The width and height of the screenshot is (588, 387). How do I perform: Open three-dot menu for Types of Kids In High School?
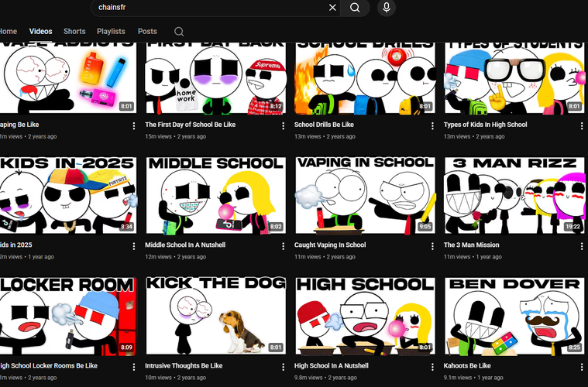tap(582, 125)
